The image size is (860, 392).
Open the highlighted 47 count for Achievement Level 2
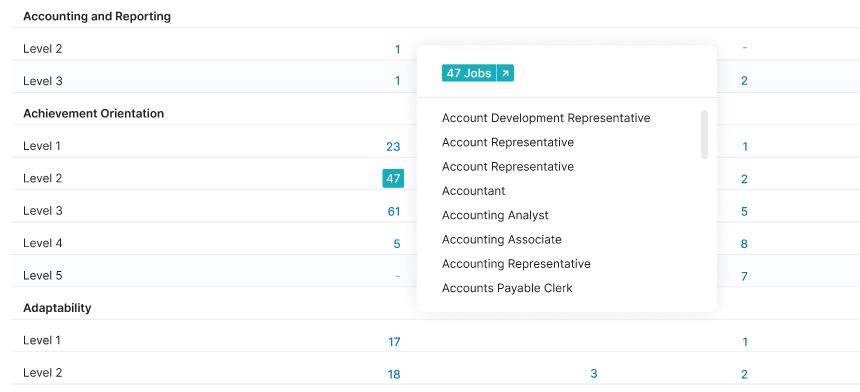coord(393,178)
